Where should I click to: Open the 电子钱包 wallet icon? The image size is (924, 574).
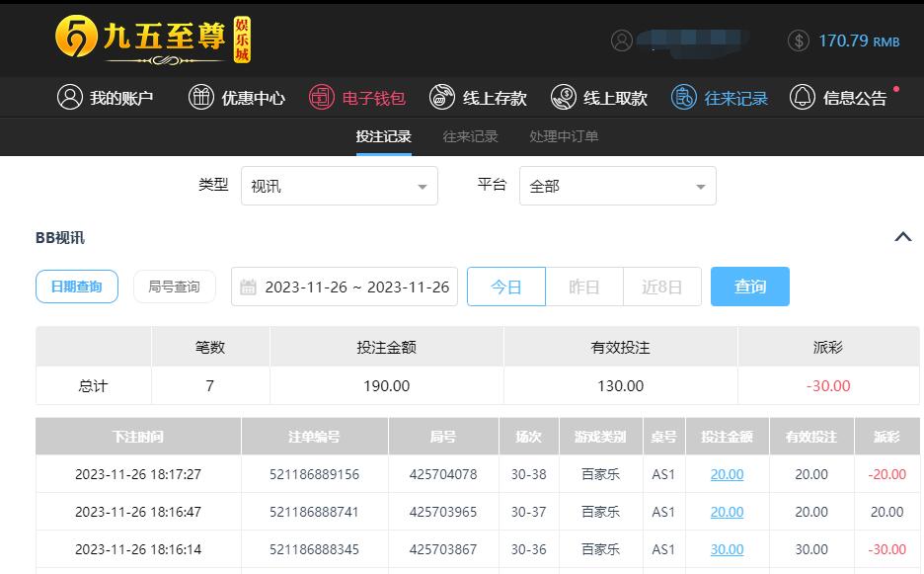pyautogui.click(x=322, y=97)
